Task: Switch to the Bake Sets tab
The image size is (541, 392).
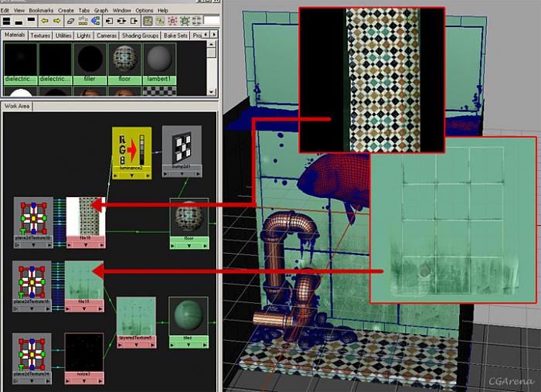Action: [175, 36]
